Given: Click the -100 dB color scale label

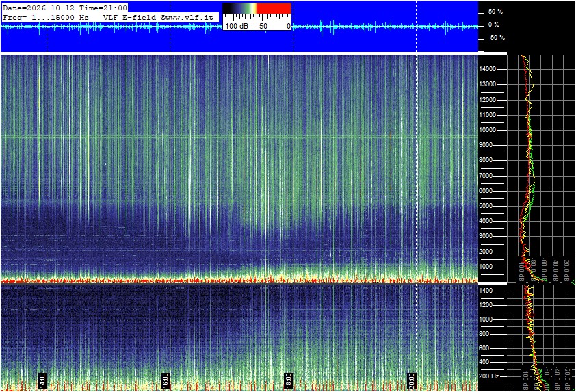Looking at the screenshot, I should pyautogui.click(x=235, y=27).
